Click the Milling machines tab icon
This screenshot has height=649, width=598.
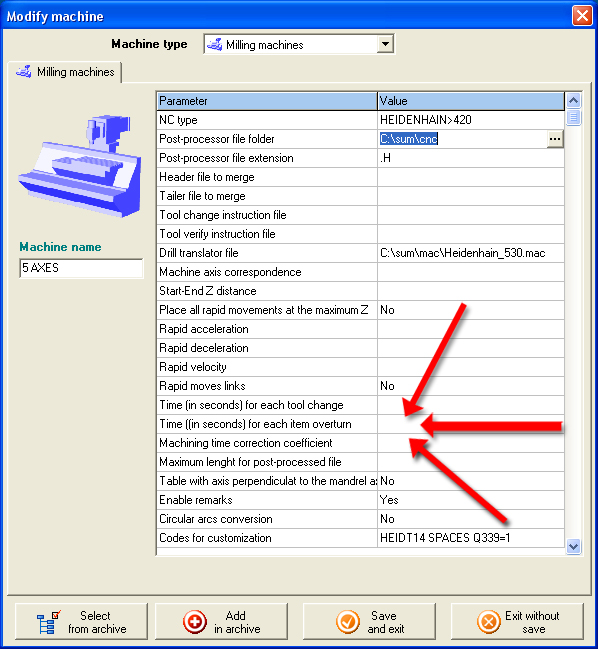coord(24,72)
